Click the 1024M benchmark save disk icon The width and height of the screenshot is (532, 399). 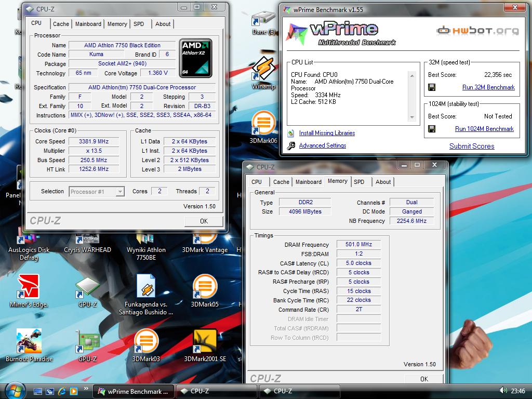pyautogui.click(x=432, y=129)
